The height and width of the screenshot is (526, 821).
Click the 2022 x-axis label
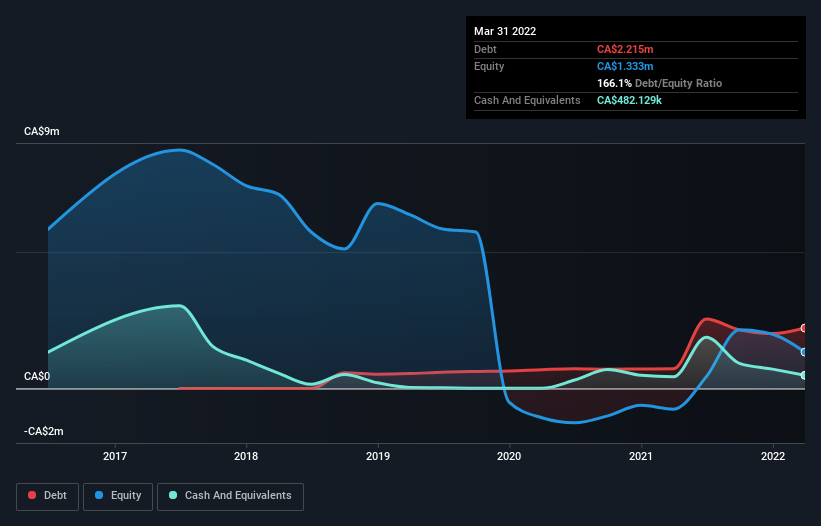[x=773, y=456]
